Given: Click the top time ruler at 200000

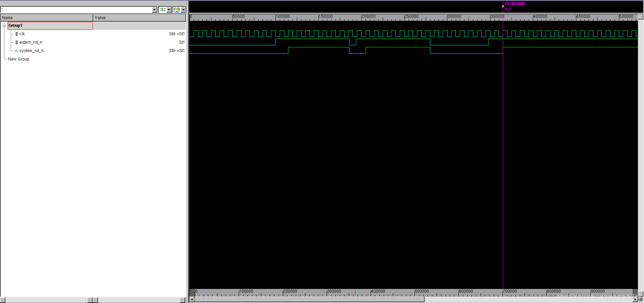Looking at the screenshot, I should point(368,16).
